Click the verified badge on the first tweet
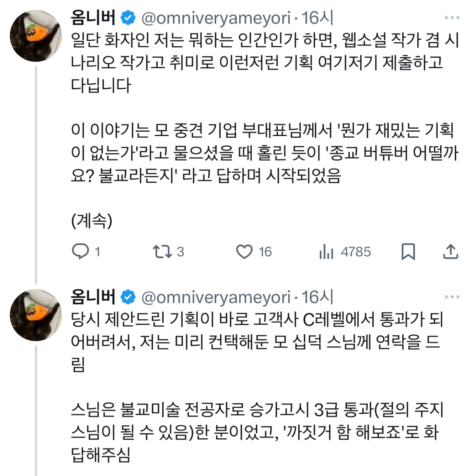Screen dimensions: 472x476 point(128,18)
